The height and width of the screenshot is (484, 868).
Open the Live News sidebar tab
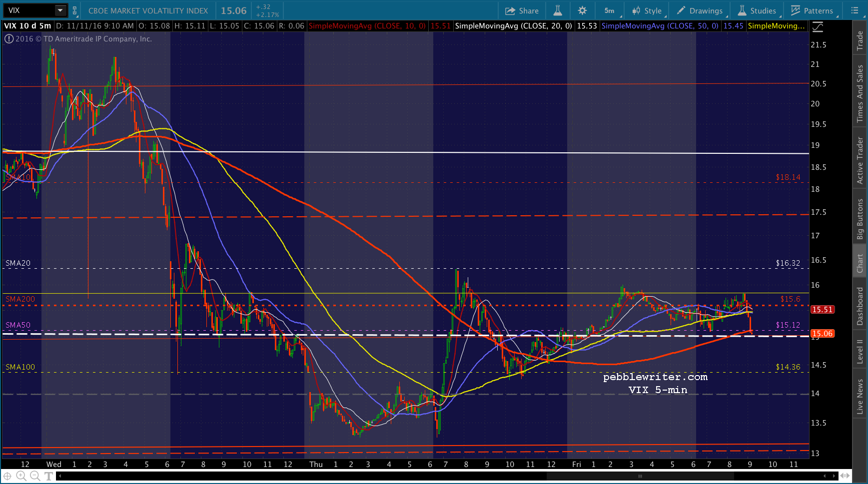[x=860, y=396]
